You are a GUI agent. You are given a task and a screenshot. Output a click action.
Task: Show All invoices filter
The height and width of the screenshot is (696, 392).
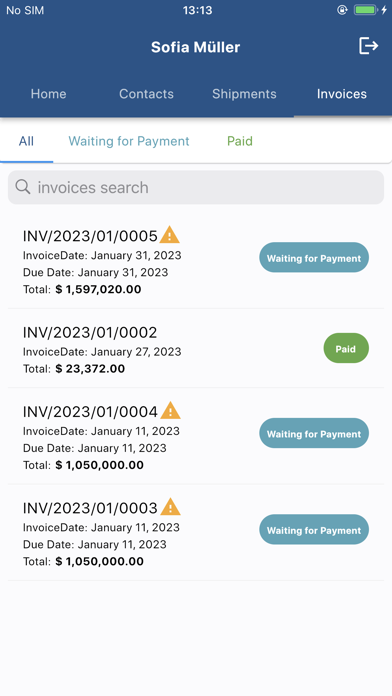coord(26,141)
